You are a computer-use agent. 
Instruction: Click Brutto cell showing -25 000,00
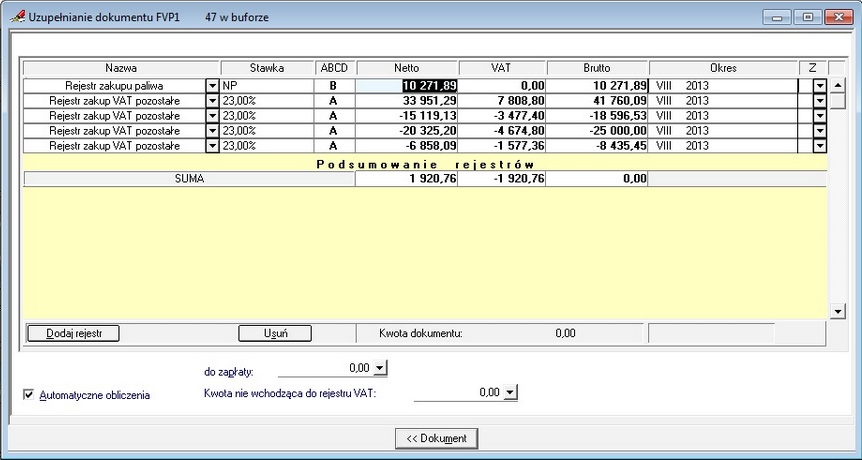(598, 131)
